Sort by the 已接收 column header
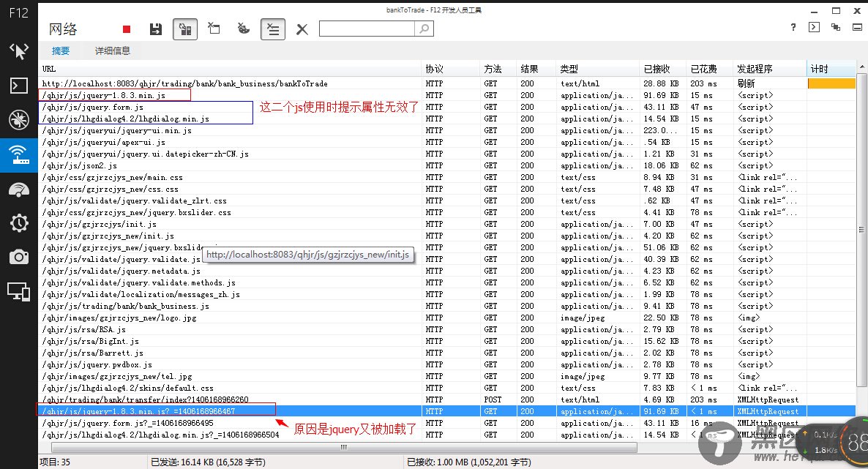This screenshot has height=469, width=868. click(x=662, y=69)
